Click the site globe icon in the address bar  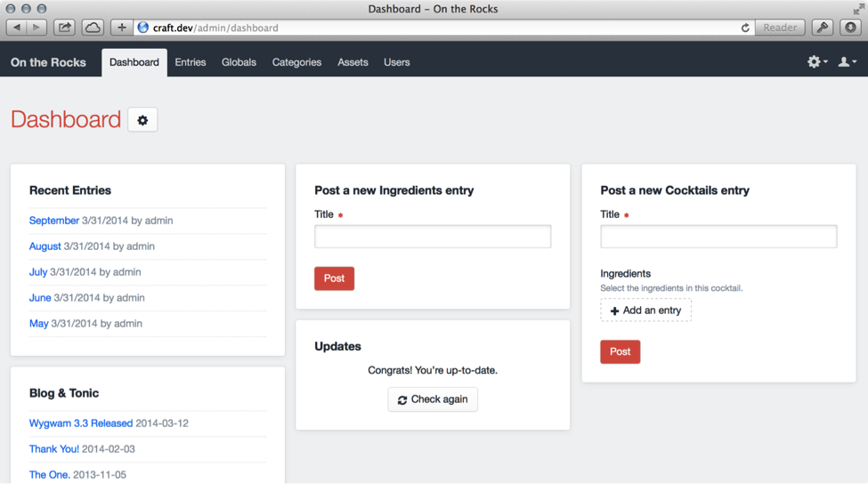(x=142, y=27)
